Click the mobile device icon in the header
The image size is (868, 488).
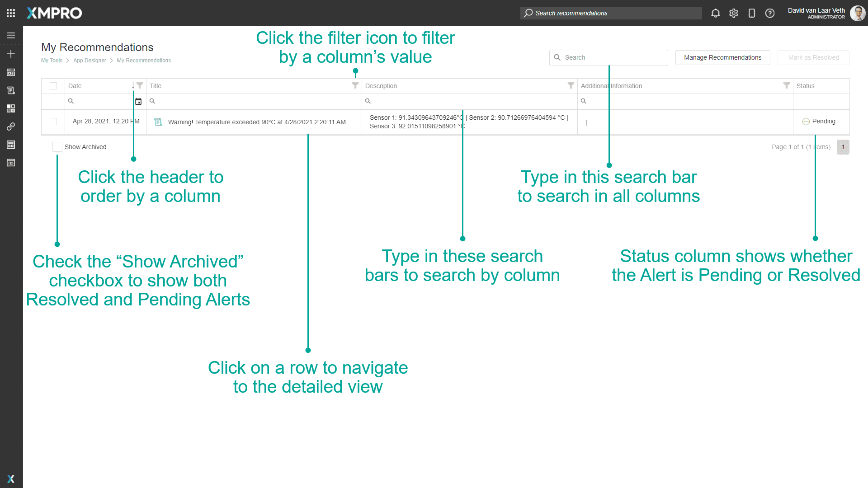751,13
